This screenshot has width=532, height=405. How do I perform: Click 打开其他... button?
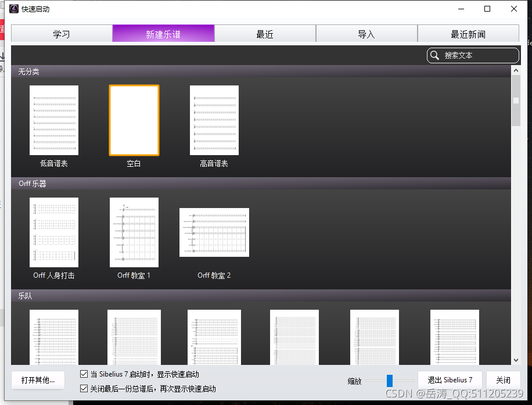tap(38, 380)
